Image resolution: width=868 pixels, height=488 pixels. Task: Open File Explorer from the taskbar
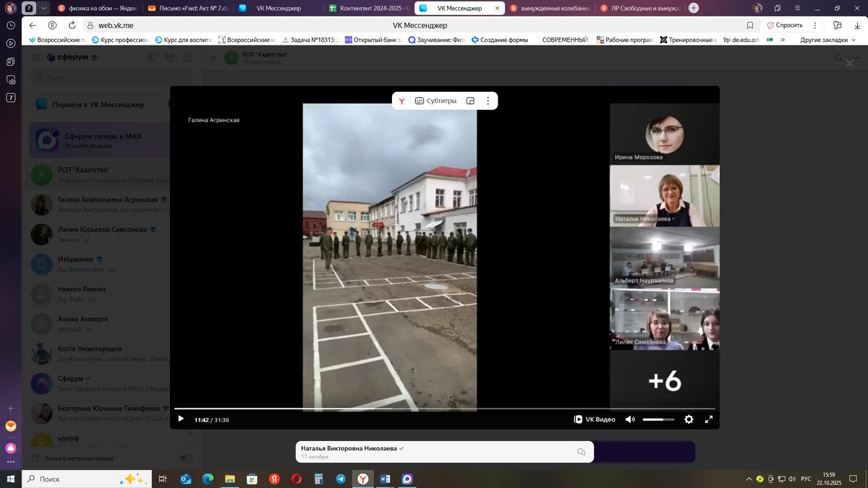tap(230, 479)
